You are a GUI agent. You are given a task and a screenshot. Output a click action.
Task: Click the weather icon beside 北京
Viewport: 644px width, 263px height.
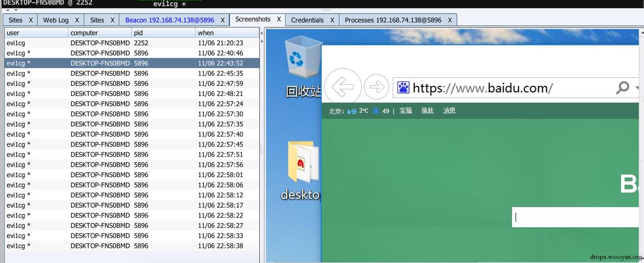pyautogui.click(x=352, y=111)
